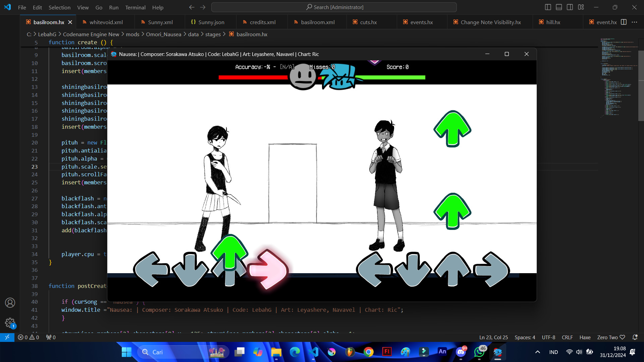Click the Ln 23, Col 25 cursor position
Image resolution: width=644 pixels, height=362 pixels.
click(x=493, y=337)
